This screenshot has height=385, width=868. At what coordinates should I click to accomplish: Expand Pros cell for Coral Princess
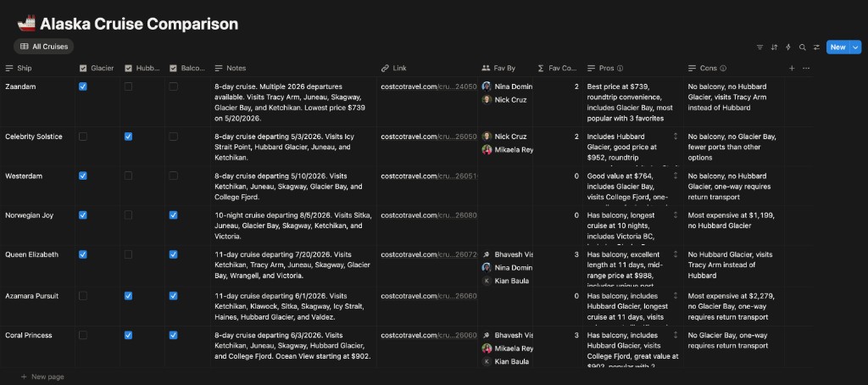[x=676, y=335]
